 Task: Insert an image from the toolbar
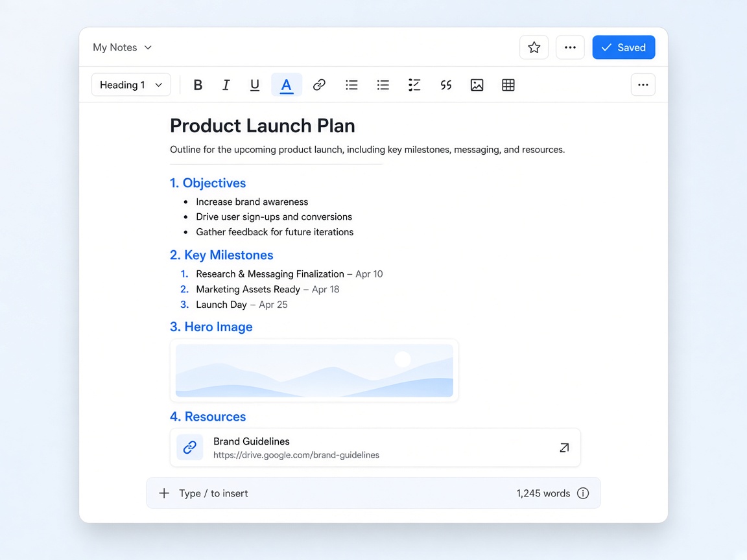(x=477, y=85)
